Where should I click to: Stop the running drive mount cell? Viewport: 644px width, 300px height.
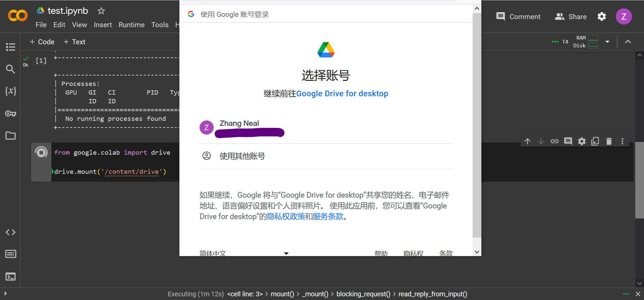pos(41,152)
